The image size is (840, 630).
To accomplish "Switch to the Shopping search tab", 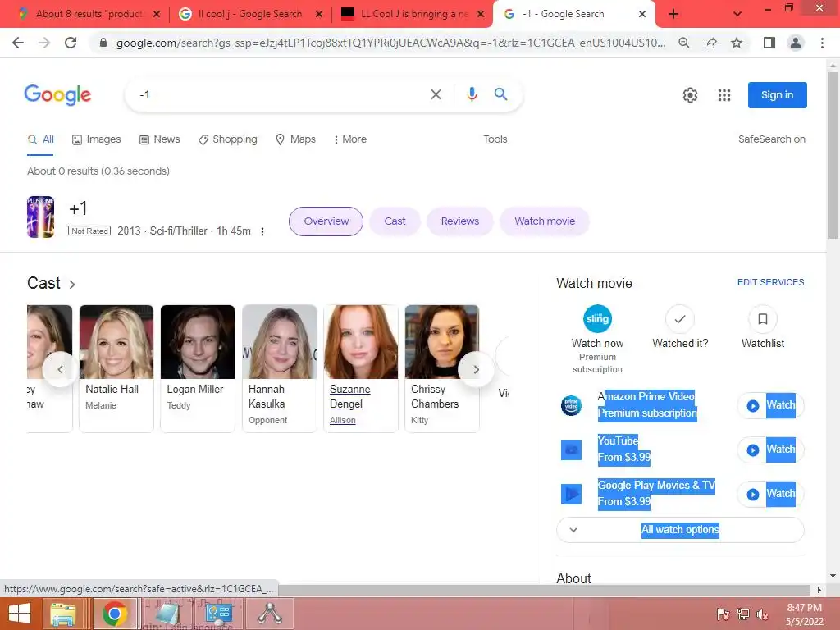I will coord(228,139).
